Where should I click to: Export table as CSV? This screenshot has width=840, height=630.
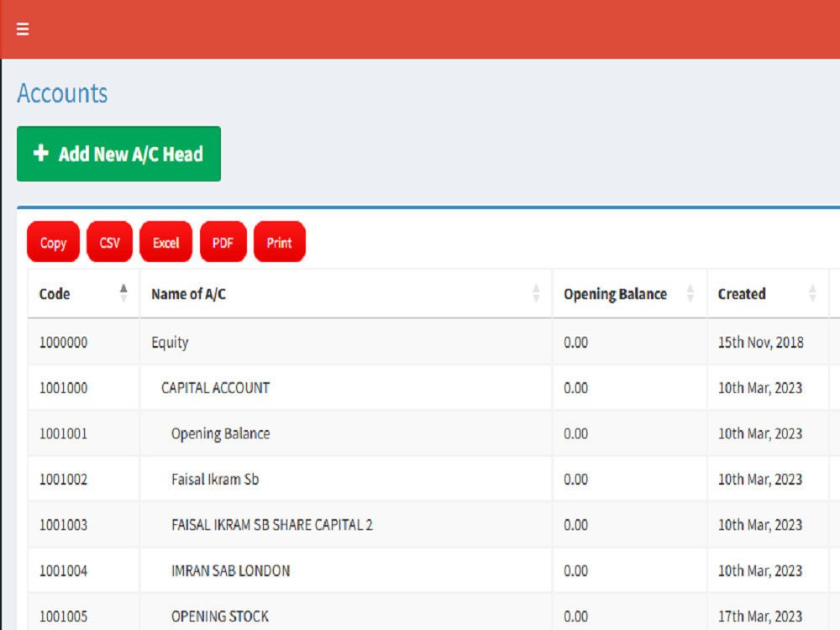click(x=109, y=242)
